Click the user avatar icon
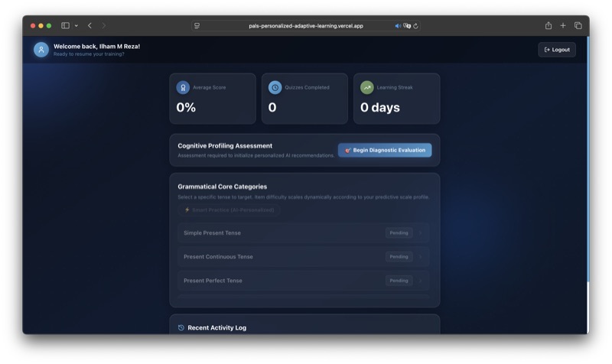Viewport: 612px width, 364px height. [x=41, y=50]
